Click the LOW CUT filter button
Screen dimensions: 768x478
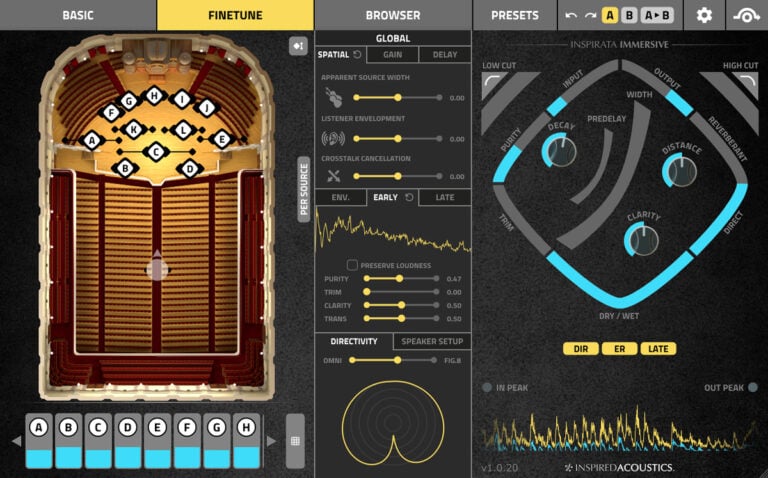(493, 81)
